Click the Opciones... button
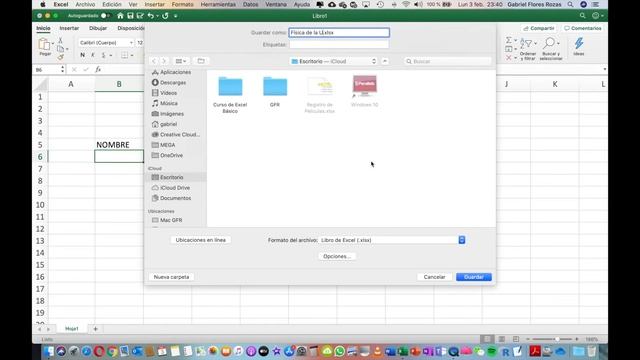Screen dimensions: 640x360 click(337, 256)
